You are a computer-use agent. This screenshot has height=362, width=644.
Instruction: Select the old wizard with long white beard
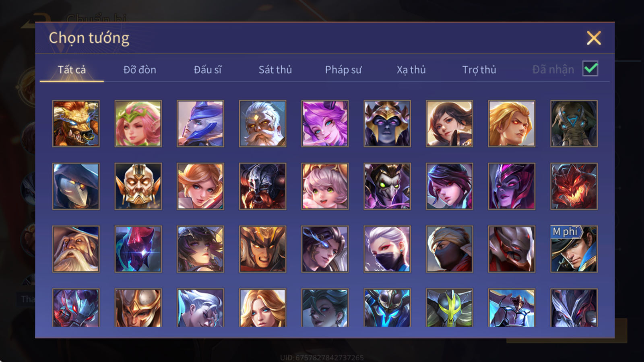(x=76, y=249)
